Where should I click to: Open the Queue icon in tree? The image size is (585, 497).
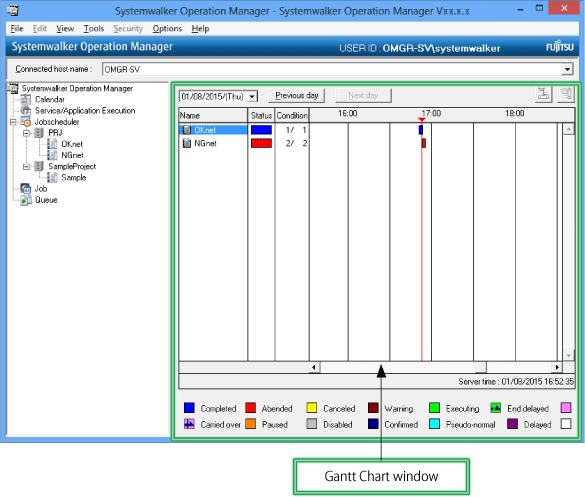coord(26,200)
